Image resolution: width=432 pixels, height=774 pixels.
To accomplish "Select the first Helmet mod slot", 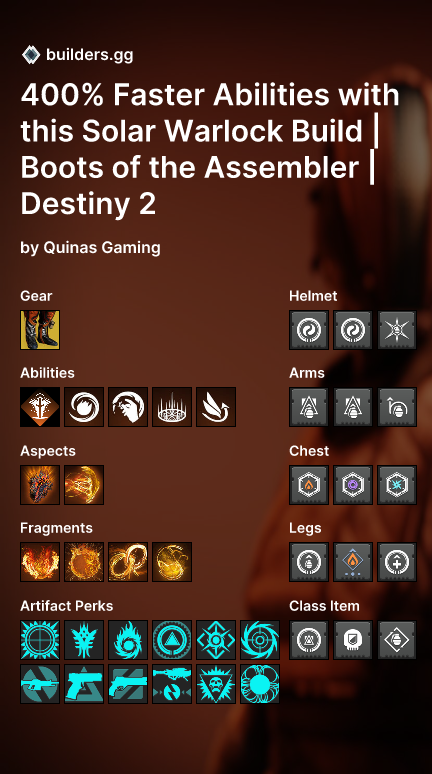I will click(x=309, y=330).
